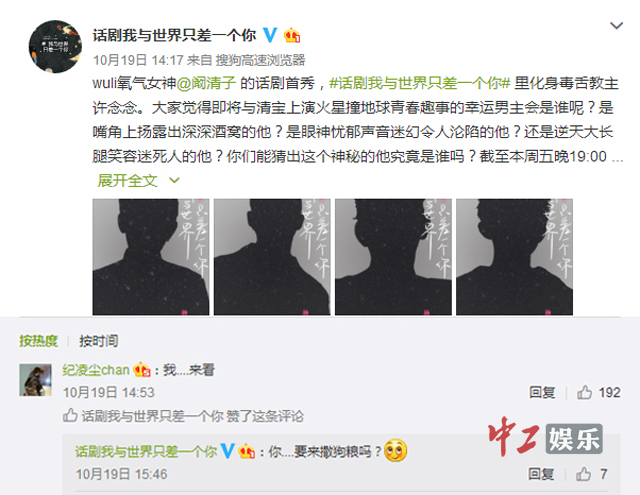Click the blue V verified badge
Screen dimensions: 640x495
click(x=269, y=35)
